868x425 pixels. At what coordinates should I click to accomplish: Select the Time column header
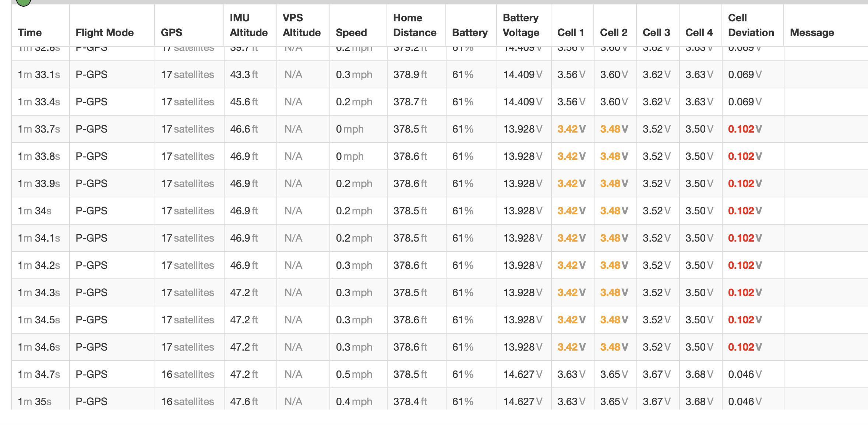point(30,32)
